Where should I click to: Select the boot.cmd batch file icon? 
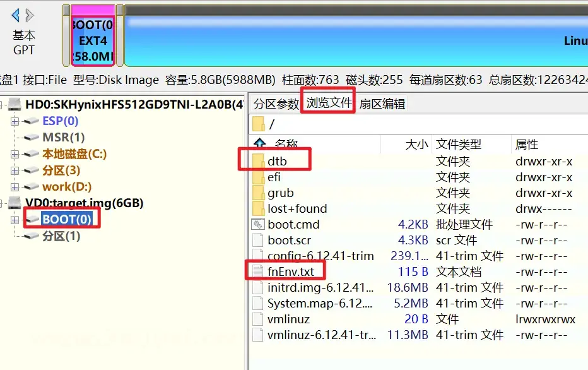coord(257,224)
